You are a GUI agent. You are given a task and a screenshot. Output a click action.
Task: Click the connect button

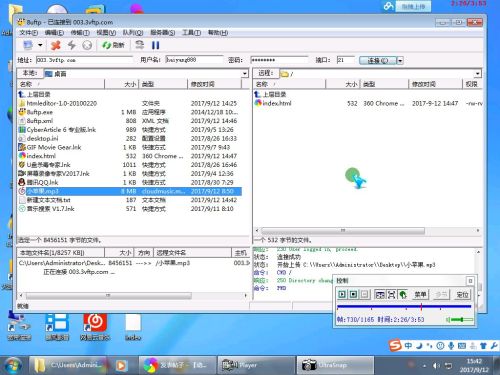coord(378,60)
